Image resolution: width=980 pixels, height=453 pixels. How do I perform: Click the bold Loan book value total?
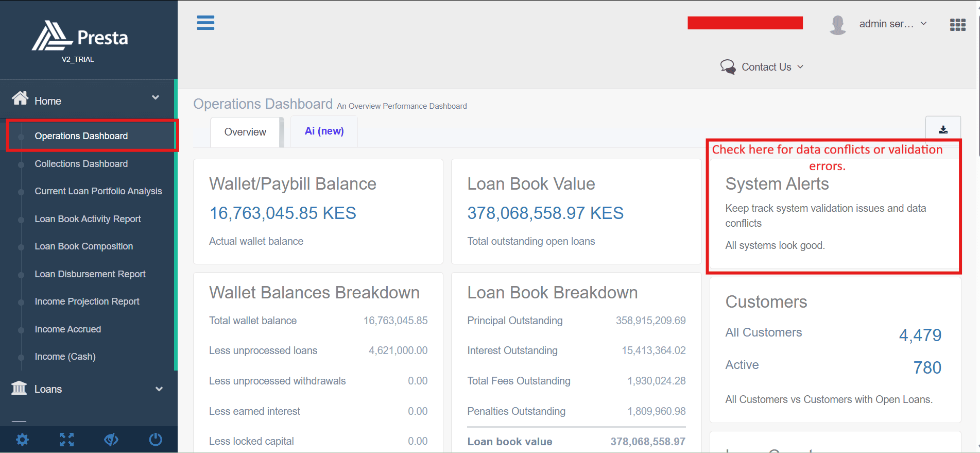(x=648, y=442)
